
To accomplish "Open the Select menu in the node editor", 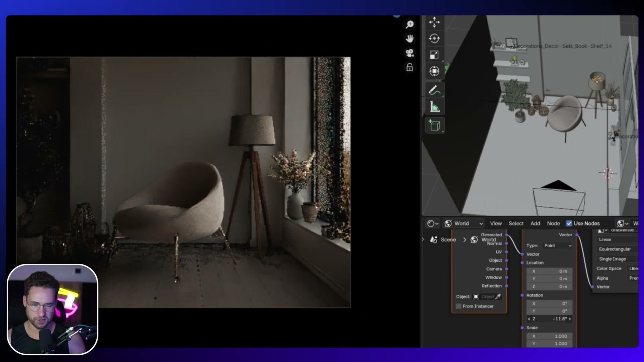I will click(x=516, y=224).
